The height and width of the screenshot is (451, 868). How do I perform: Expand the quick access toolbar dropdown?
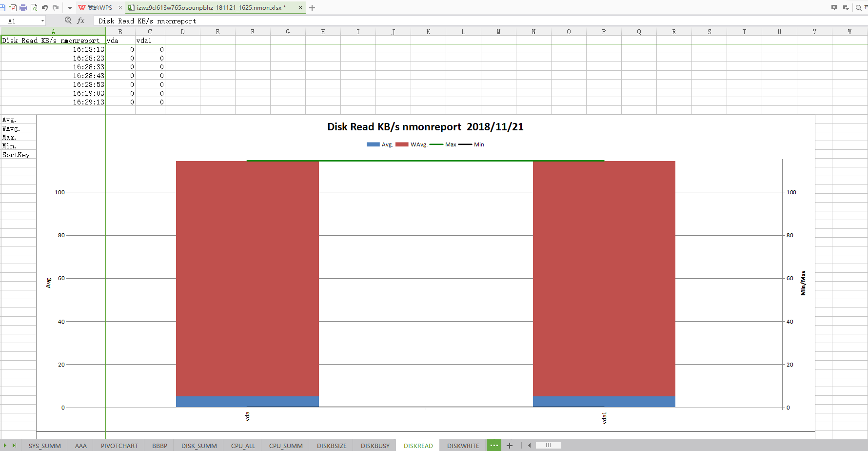click(70, 8)
